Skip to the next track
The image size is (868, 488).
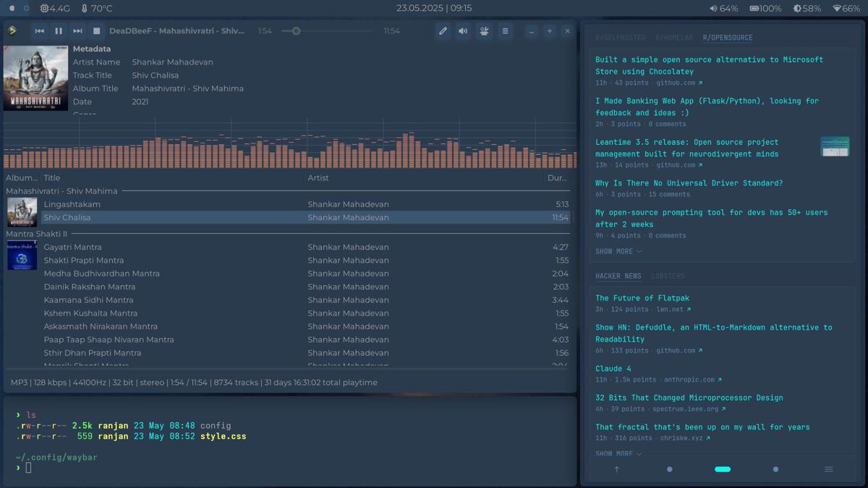[x=77, y=30]
